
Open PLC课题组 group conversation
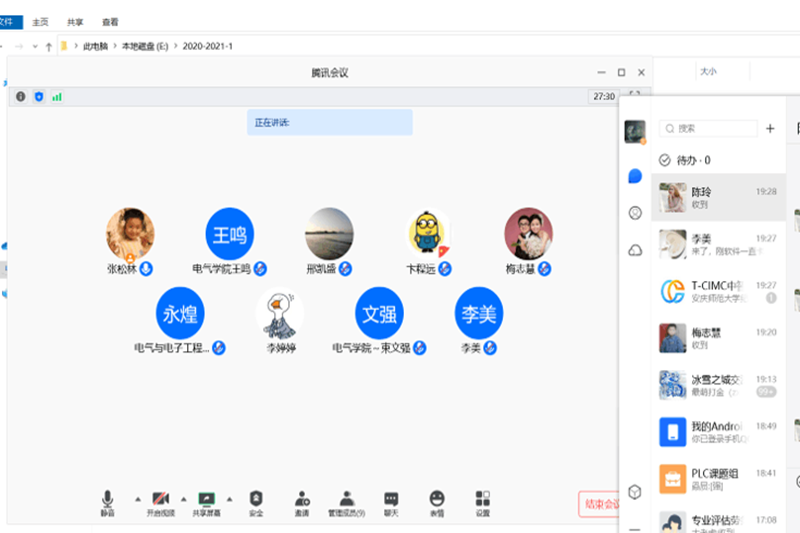coord(718,479)
